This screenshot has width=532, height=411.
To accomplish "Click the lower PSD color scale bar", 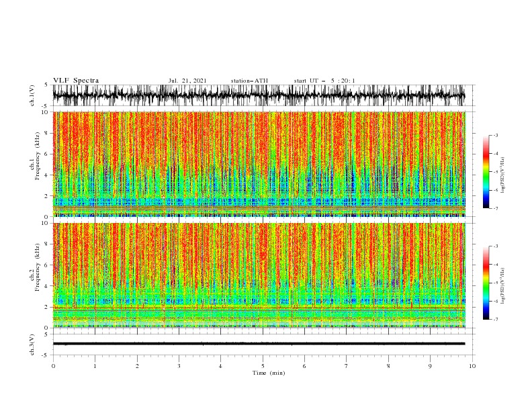I will [486, 283].
